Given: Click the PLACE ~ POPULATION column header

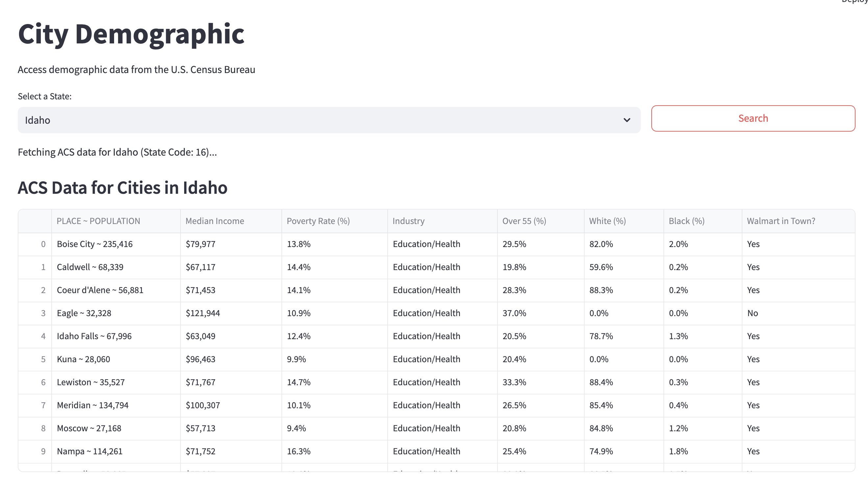Looking at the screenshot, I should 116,221.
